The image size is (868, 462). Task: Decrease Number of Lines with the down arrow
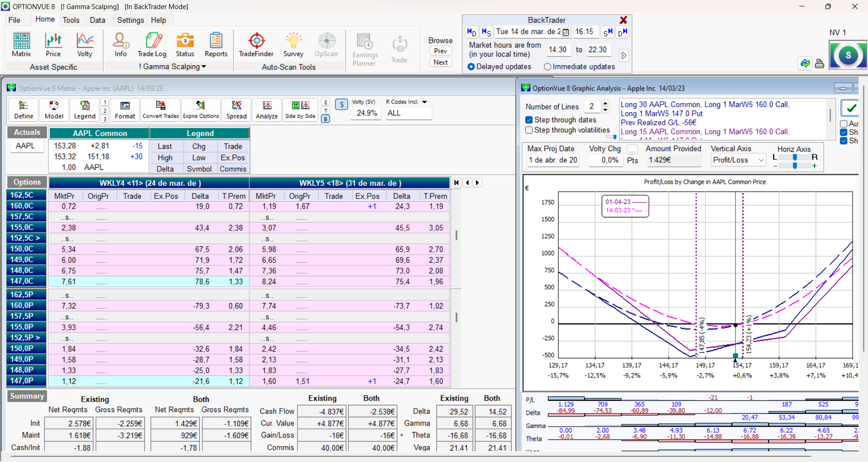(606, 110)
